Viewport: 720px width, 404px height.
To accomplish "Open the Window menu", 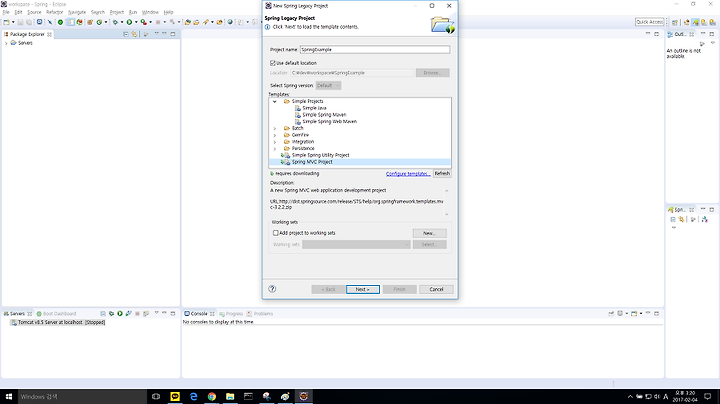I will point(150,12).
